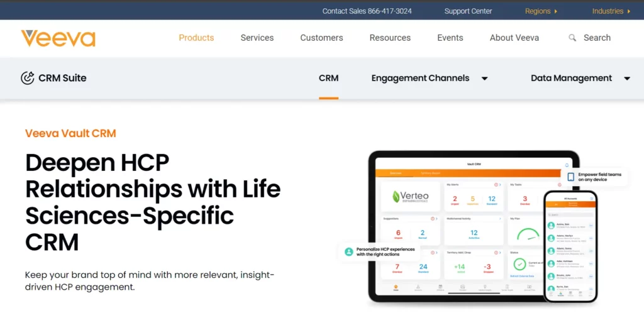Open the Support Center link
The height and width of the screenshot is (323, 644).
pos(468,11)
